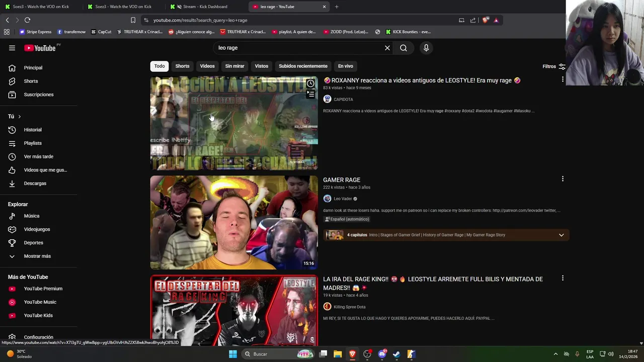Open the Windows Start menu

(x=232, y=354)
